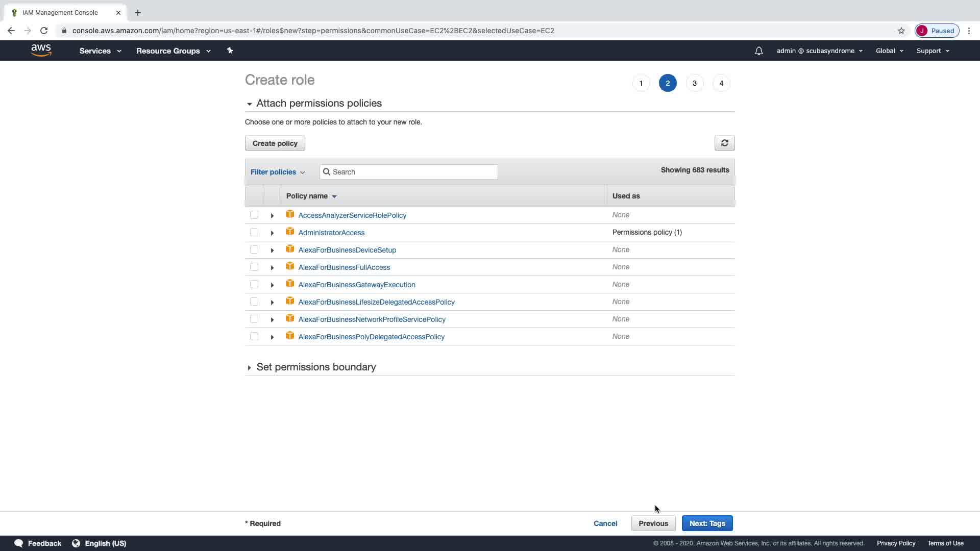Click the policy Search input field
This screenshot has height=551, width=980.
point(413,172)
